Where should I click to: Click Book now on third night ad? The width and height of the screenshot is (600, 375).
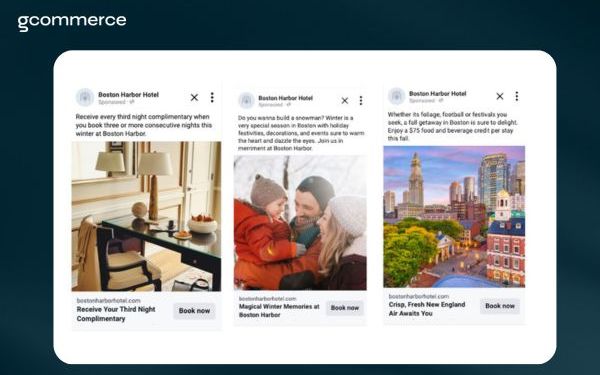pyautogui.click(x=194, y=311)
